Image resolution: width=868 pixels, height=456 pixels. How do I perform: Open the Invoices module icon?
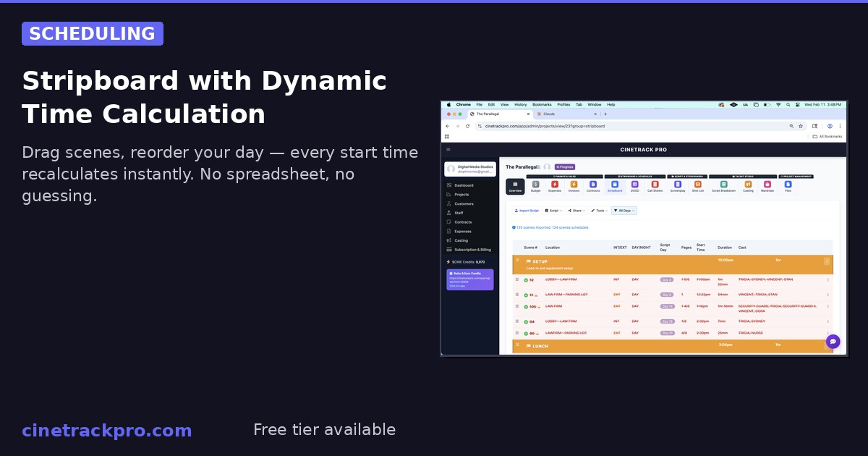(x=574, y=186)
